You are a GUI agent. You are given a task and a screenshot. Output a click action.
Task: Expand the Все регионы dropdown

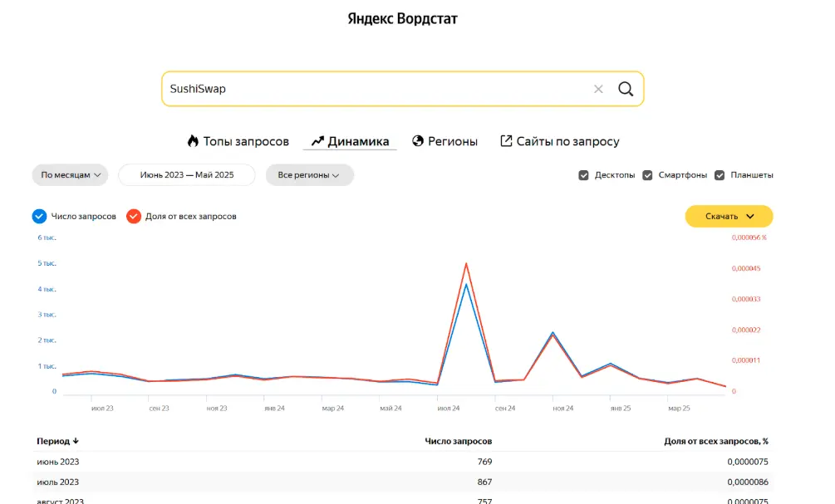tap(309, 174)
